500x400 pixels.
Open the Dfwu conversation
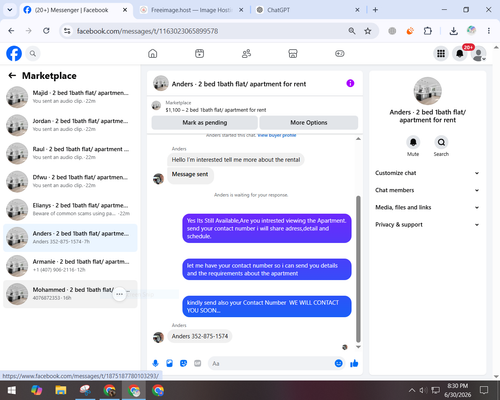pyautogui.click(x=70, y=181)
